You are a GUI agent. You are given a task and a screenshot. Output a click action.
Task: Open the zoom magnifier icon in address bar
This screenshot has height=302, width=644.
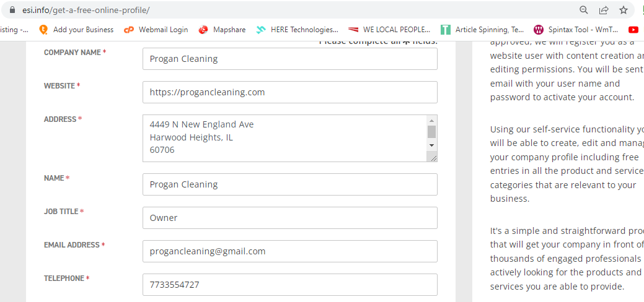(x=583, y=10)
